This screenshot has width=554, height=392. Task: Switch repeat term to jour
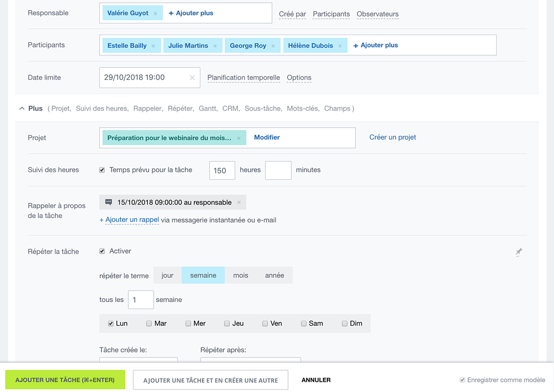168,275
